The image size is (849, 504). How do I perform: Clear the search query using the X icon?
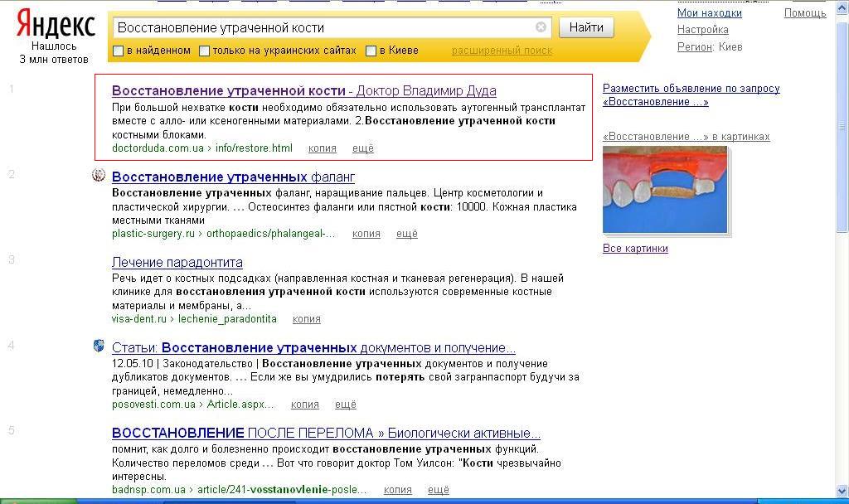point(540,27)
